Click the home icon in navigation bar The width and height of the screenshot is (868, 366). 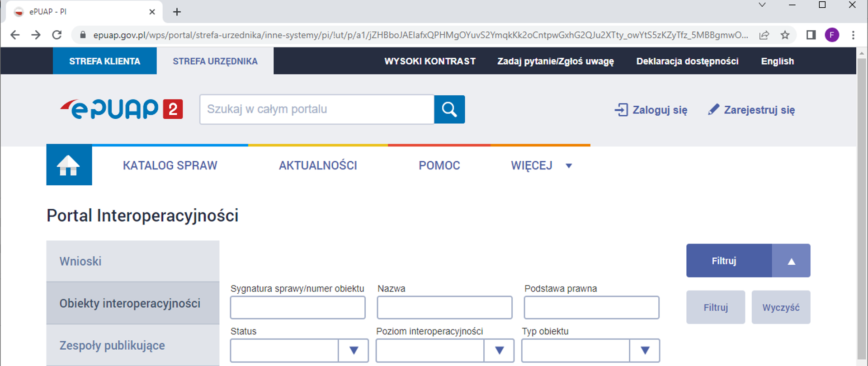click(69, 165)
